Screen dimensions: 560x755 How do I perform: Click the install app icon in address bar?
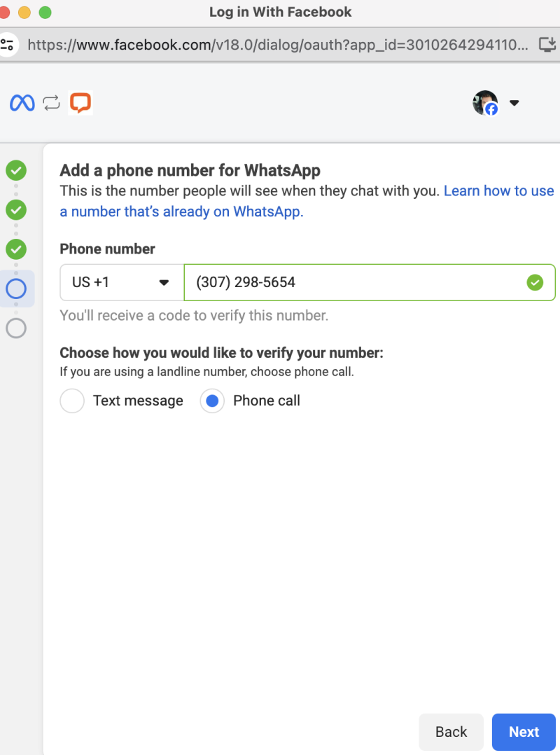tap(547, 45)
